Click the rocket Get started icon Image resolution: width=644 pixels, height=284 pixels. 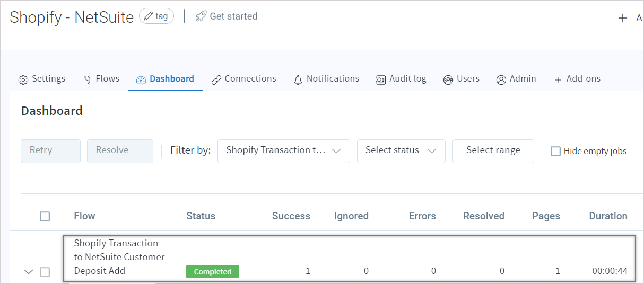pyautogui.click(x=201, y=16)
